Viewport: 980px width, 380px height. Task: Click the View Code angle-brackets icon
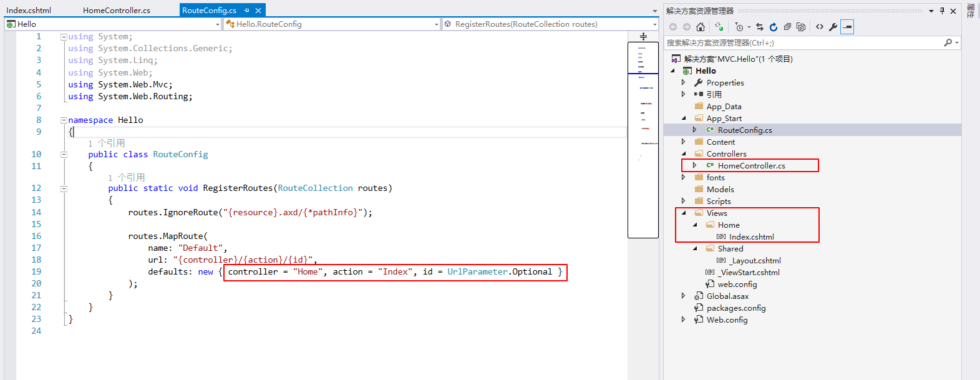[819, 27]
